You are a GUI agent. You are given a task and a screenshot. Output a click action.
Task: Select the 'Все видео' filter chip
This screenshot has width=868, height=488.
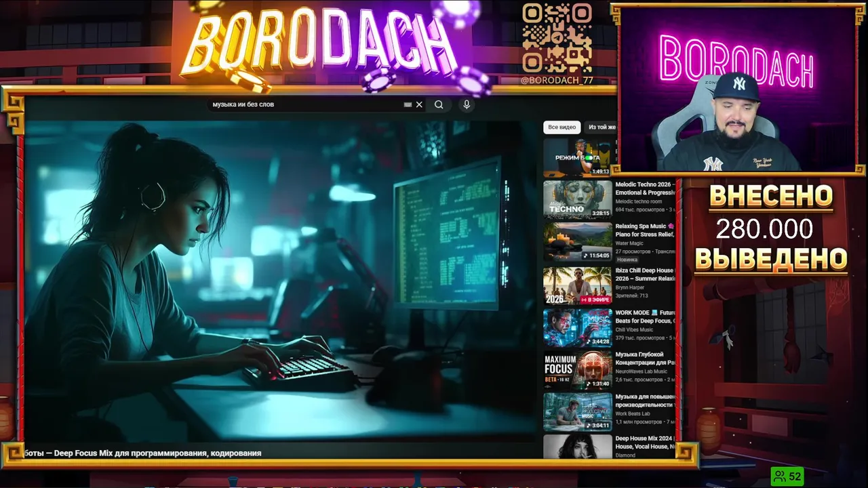coord(562,127)
